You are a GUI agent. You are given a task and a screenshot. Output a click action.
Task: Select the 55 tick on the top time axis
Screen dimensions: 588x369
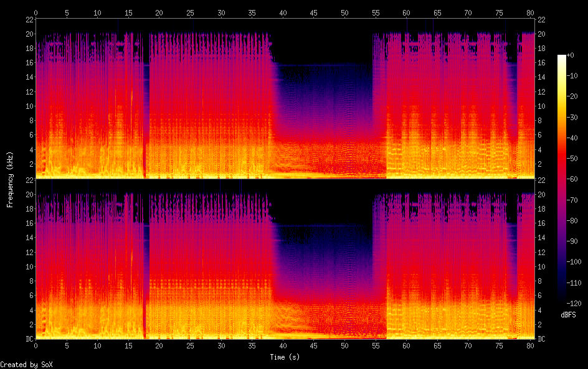(x=376, y=12)
